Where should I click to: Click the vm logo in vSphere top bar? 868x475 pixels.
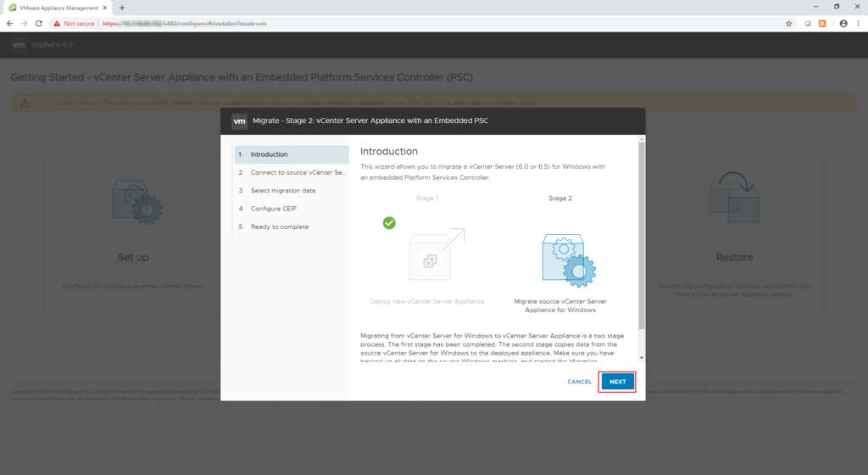point(19,45)
